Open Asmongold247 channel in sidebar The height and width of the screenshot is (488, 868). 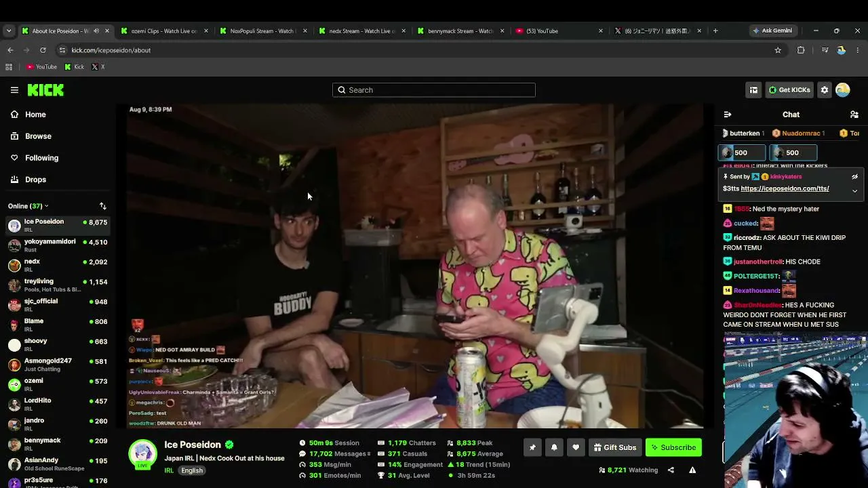click(x=58, y=365)
